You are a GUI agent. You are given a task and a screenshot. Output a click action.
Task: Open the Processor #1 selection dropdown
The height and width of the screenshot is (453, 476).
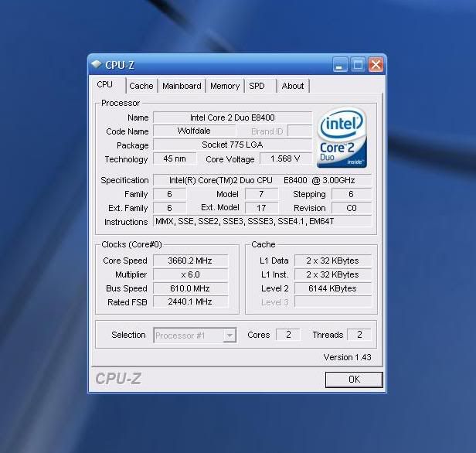point(195,335)
